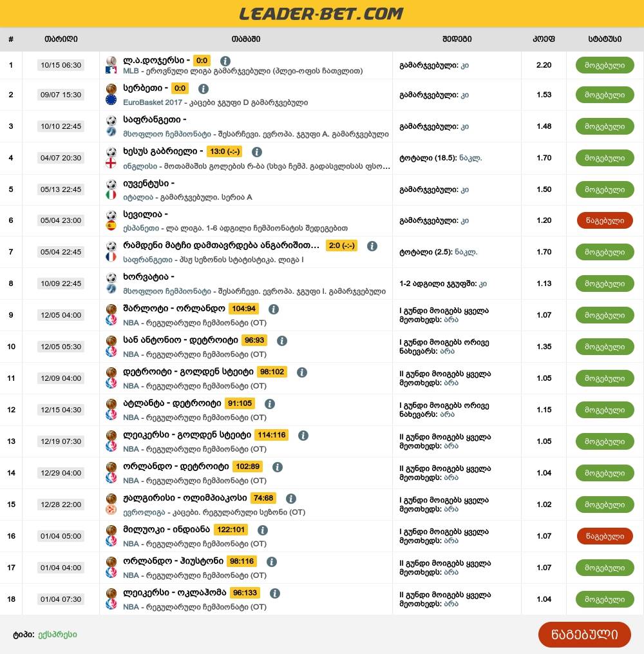Click the MLB league logo
The image size is (644, 654).
pyautogui.click(x=111, y=70)
